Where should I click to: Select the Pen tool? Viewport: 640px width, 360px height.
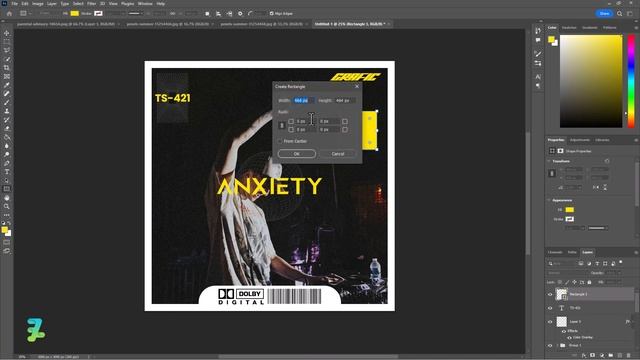7,163
